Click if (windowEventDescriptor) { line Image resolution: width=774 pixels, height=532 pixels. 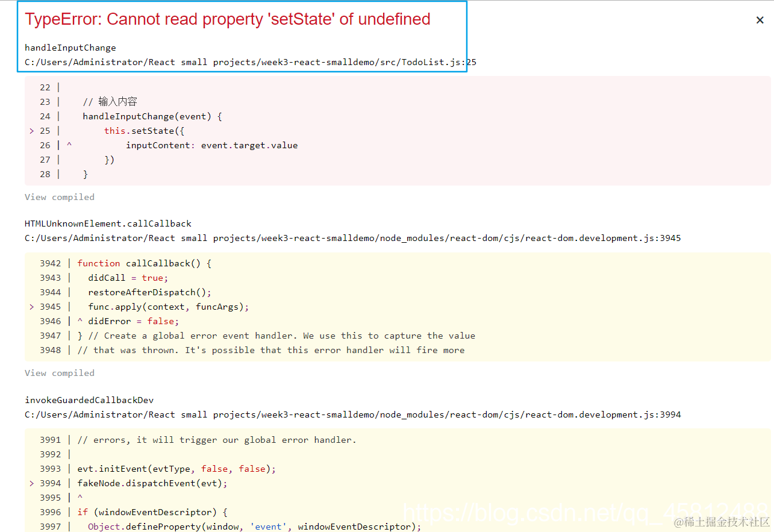[152, 512]
